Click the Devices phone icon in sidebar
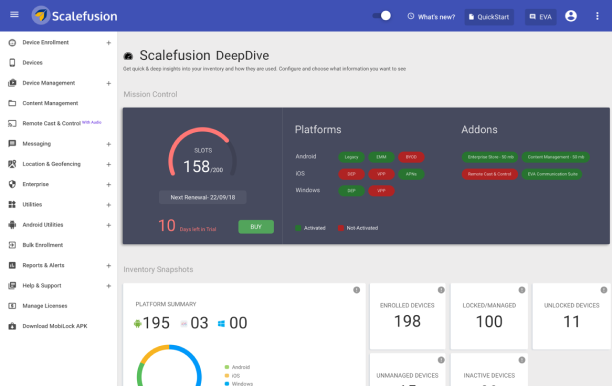This screenshot has height=386, width=612. (12, 62)
